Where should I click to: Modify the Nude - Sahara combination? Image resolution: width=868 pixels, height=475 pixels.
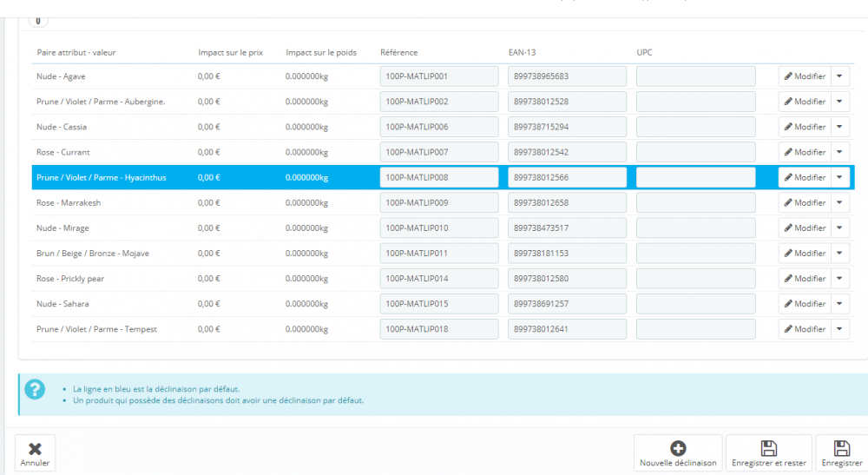(805, 304)
